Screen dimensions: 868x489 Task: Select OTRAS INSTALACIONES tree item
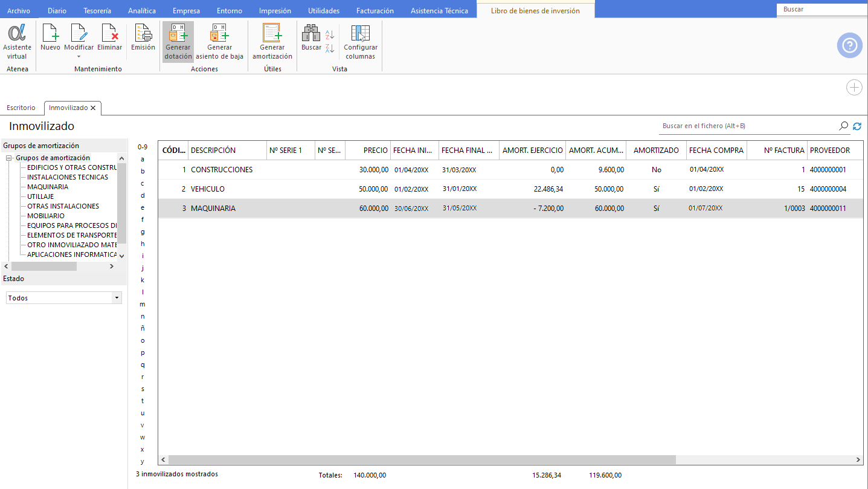63,206
